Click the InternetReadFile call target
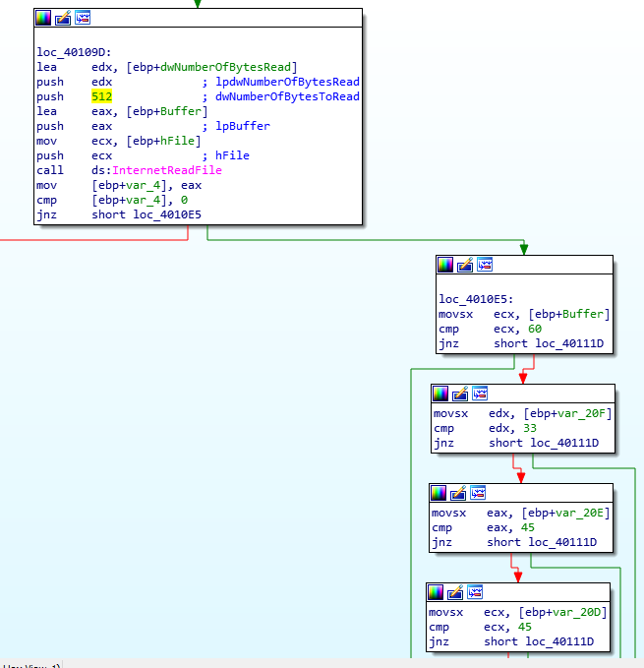 (167, 170)
